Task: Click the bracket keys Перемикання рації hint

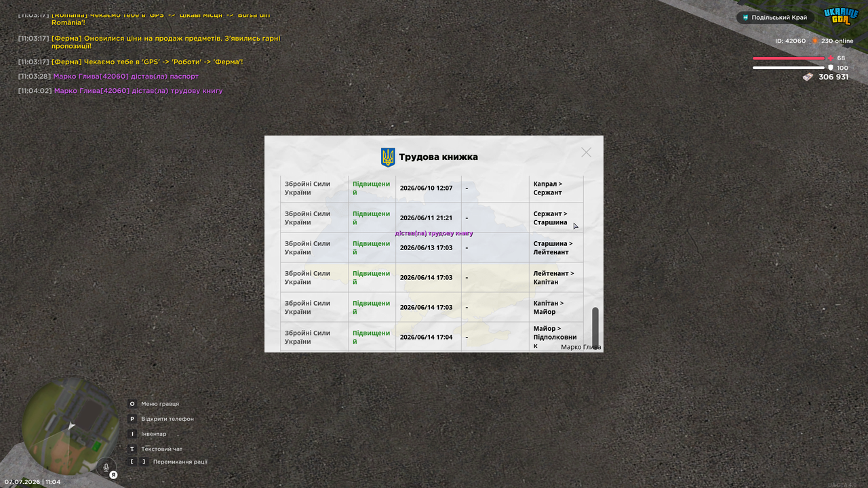Action: point(168,462)
